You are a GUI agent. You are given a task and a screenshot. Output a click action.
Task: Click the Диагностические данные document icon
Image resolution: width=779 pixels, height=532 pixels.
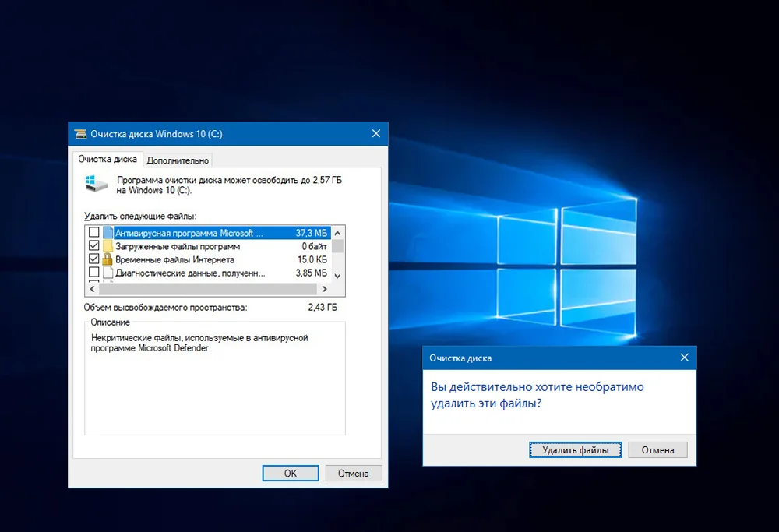coord(108,273)
